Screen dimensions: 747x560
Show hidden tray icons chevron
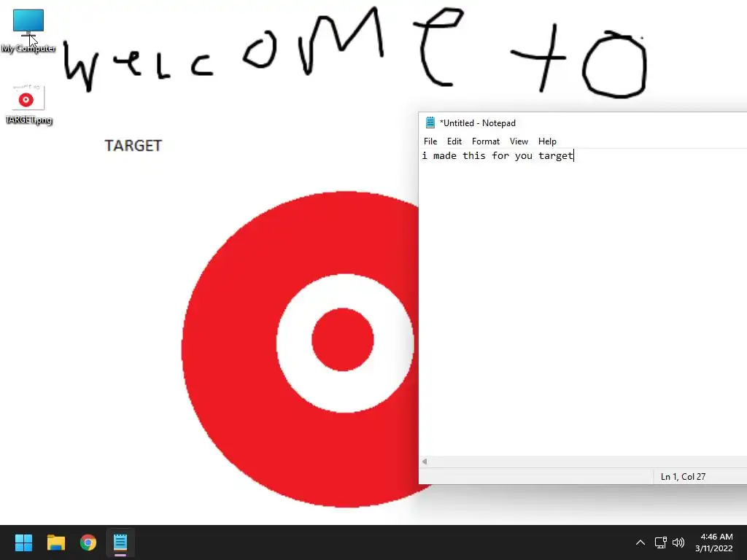coord(640,542)
